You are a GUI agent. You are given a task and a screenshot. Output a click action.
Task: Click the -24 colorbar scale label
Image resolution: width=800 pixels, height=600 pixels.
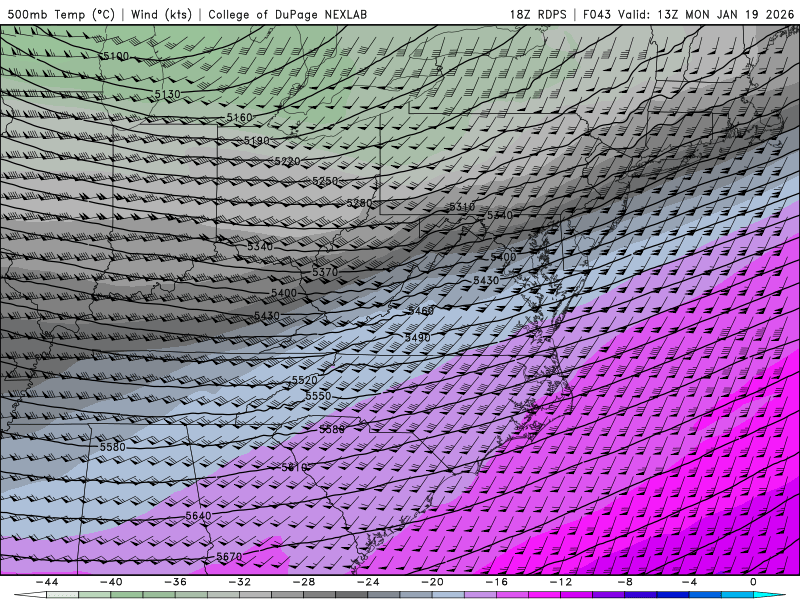tap(368, 582)
